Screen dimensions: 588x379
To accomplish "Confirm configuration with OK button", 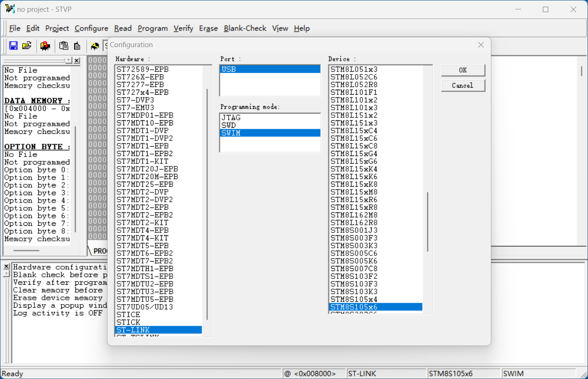I will [463, 70].
